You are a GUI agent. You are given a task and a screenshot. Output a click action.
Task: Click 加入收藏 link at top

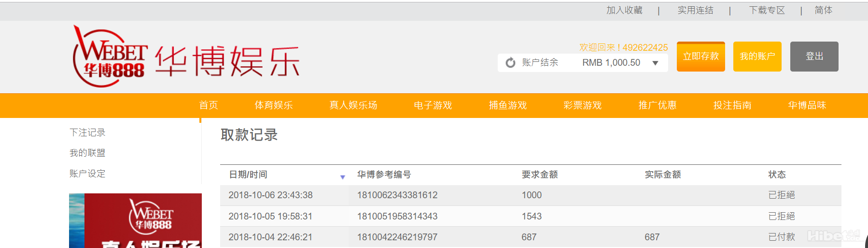(x=624, y=10)
